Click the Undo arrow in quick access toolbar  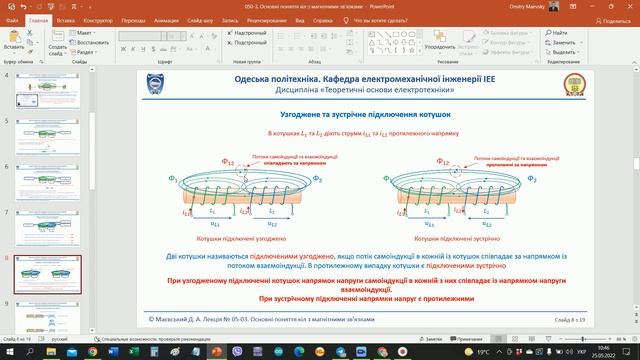point(23,7)
